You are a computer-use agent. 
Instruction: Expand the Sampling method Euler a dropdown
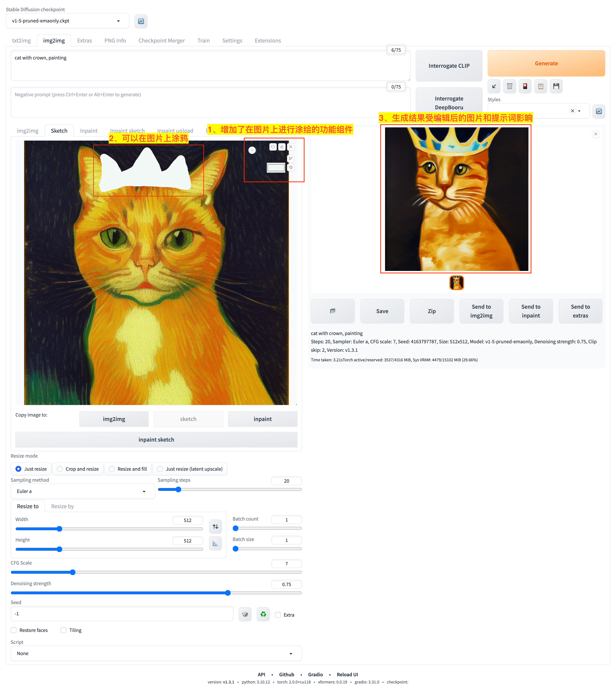[82, 491]
